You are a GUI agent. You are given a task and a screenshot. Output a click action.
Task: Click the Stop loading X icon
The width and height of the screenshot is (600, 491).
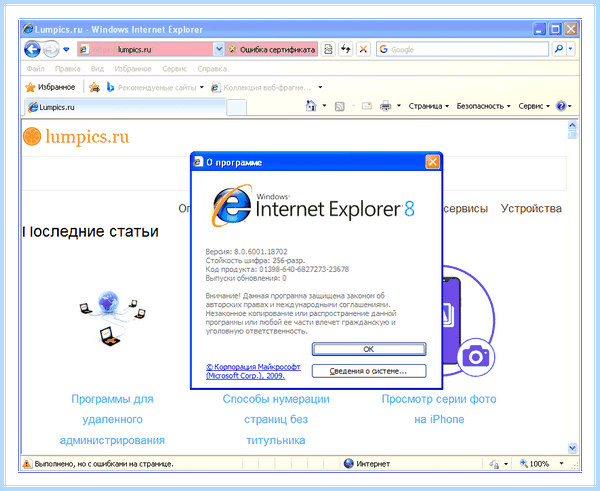(363, 49)
